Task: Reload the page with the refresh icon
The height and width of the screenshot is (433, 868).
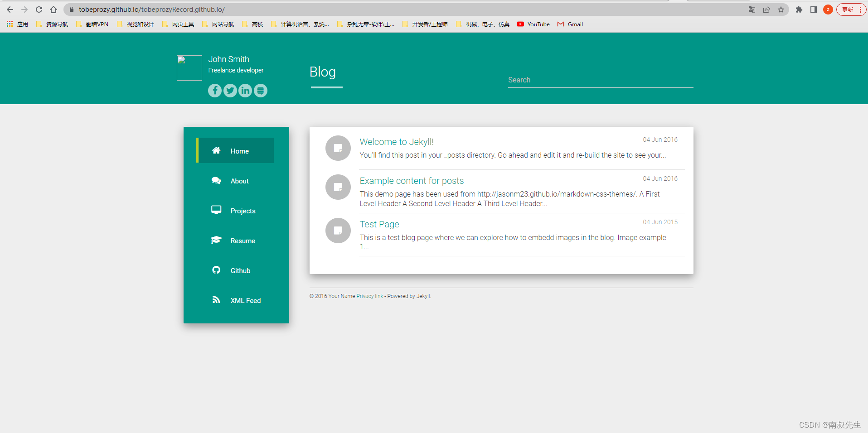Action: (39, 10)
